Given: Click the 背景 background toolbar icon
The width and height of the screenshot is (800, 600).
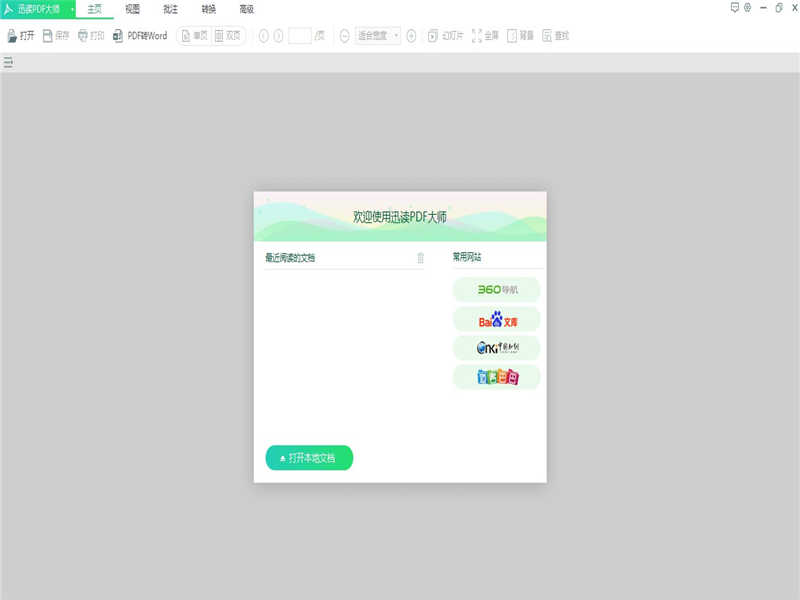Looking at the screenshot, I should [520, 36].
